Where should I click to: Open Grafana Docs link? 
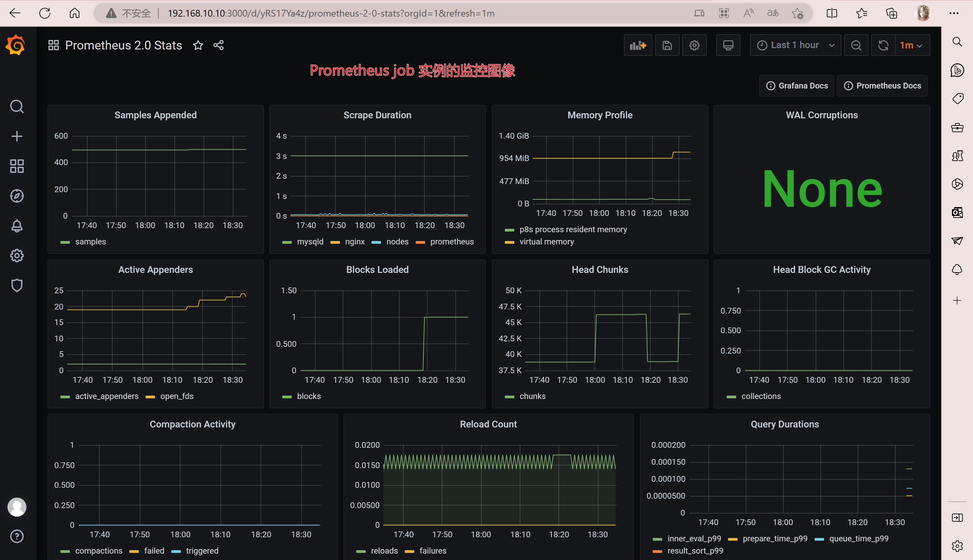pyautogui.click(x=797, y=85)
